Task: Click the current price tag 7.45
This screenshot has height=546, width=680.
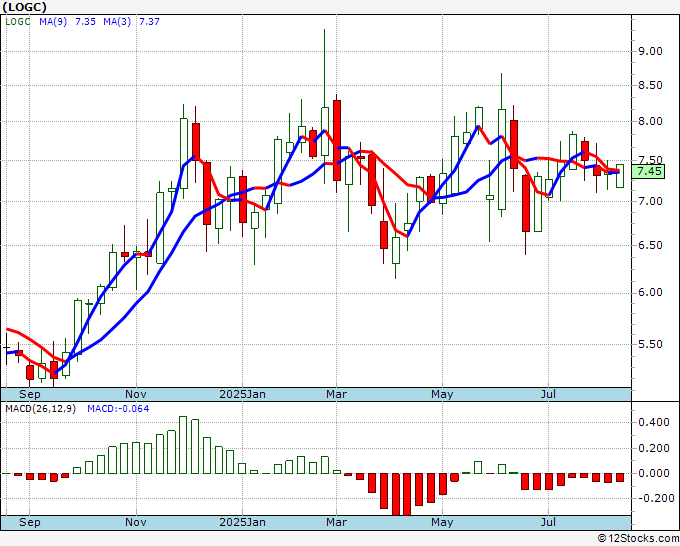Action: click(648, 171)
